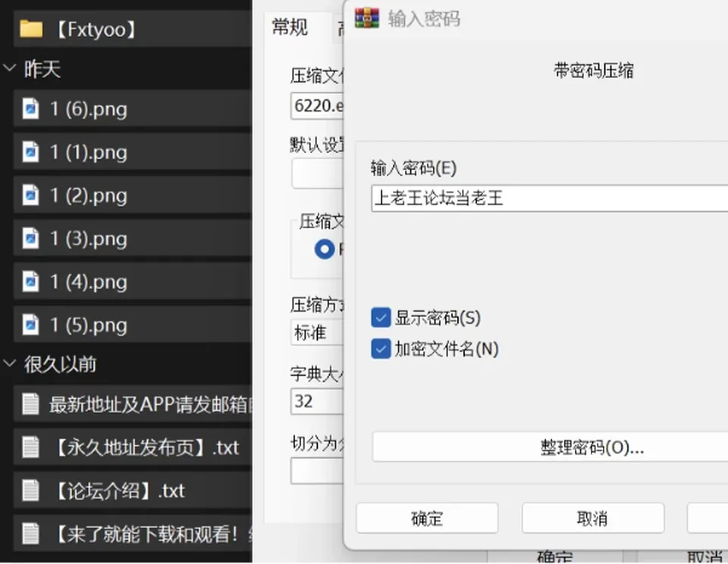Viewport: 728px width, 564px height.
Task: Toggle the 加密文件名(N) checkbox
Action: (381, 349)
